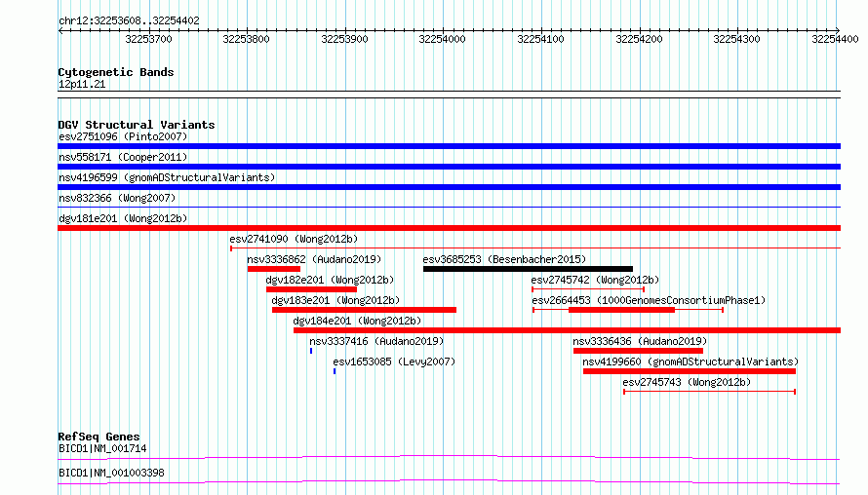Viewport: 868px width, 495px height.
Task: Click the BICD1|NM_001714 magenta gene track
Action: [449, 457]
